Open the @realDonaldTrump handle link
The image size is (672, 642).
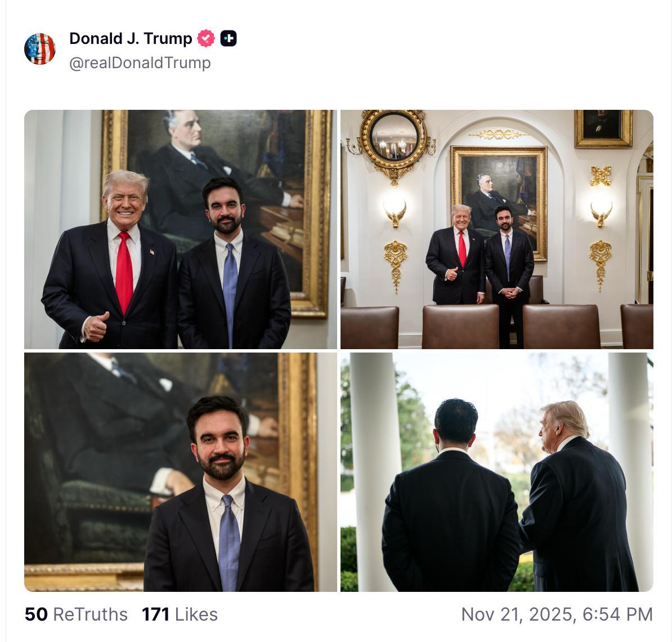coord(140,63)
